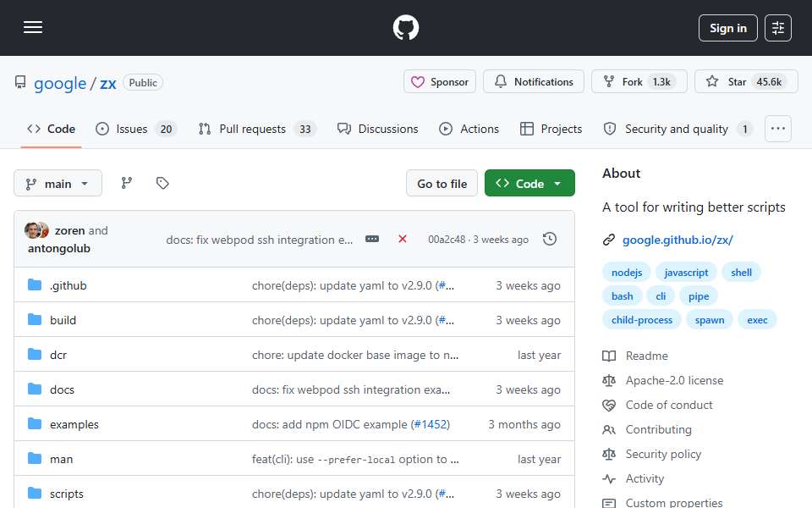The height and width of the screenshot is (508, 812).
Task: Select the pipe topic tag
Action: (699, 296)
